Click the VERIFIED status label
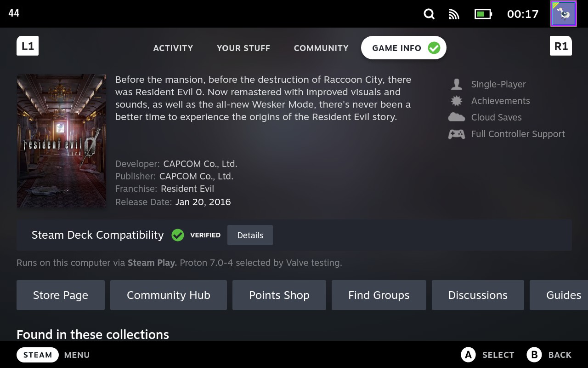This screenshot has width=588, height=368. [x=205, y=235]
